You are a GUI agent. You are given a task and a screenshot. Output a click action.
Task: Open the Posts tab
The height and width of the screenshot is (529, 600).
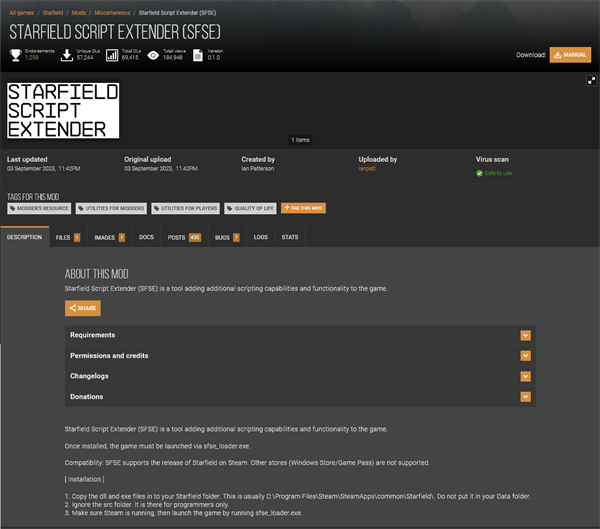tap(184, 237)
